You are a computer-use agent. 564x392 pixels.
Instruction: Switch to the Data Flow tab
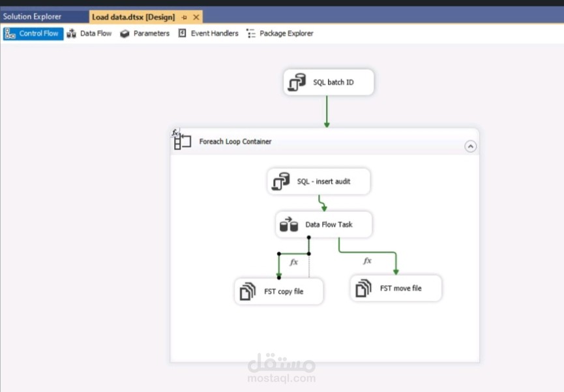pos(89,33)
